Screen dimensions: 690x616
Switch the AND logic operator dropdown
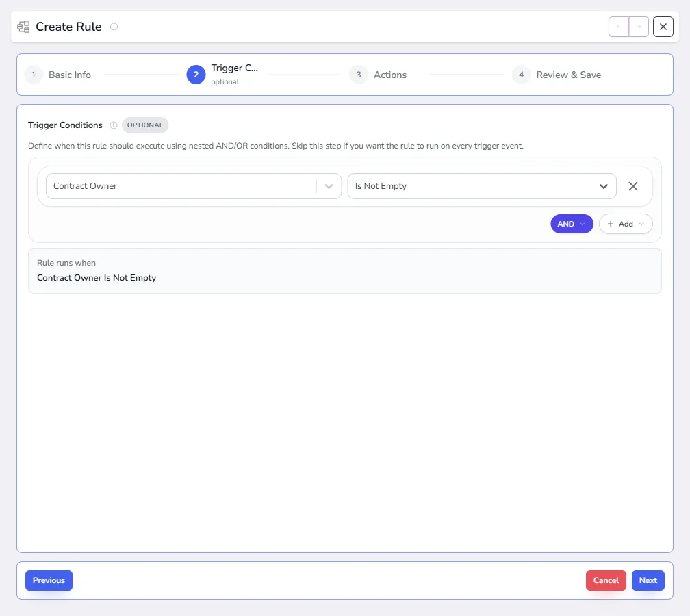[x=572, y=224]
